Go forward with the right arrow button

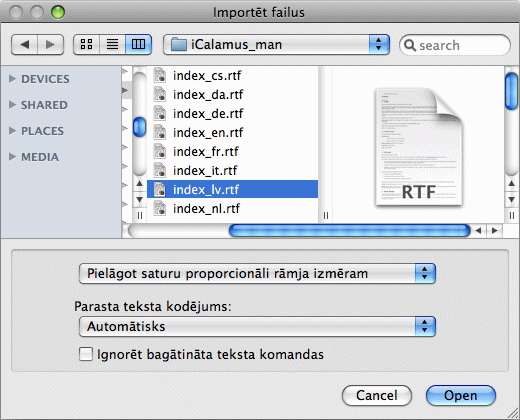coord(50,44)
